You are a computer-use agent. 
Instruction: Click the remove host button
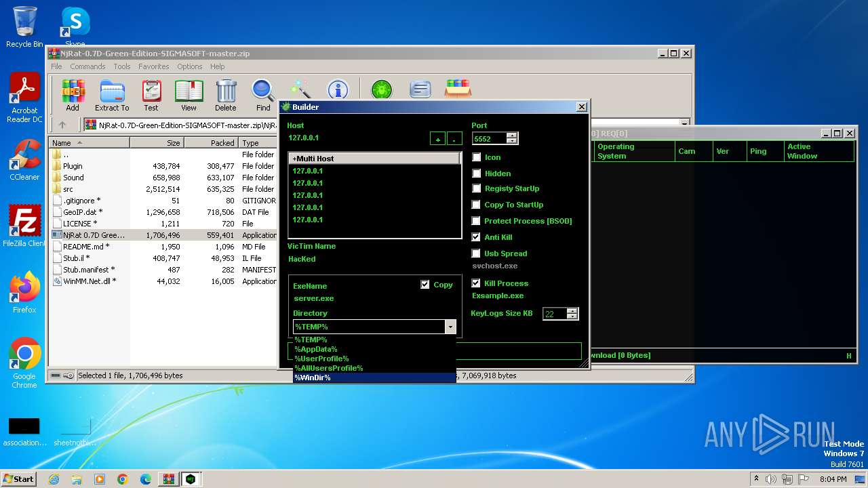click(x=454, y=139)
